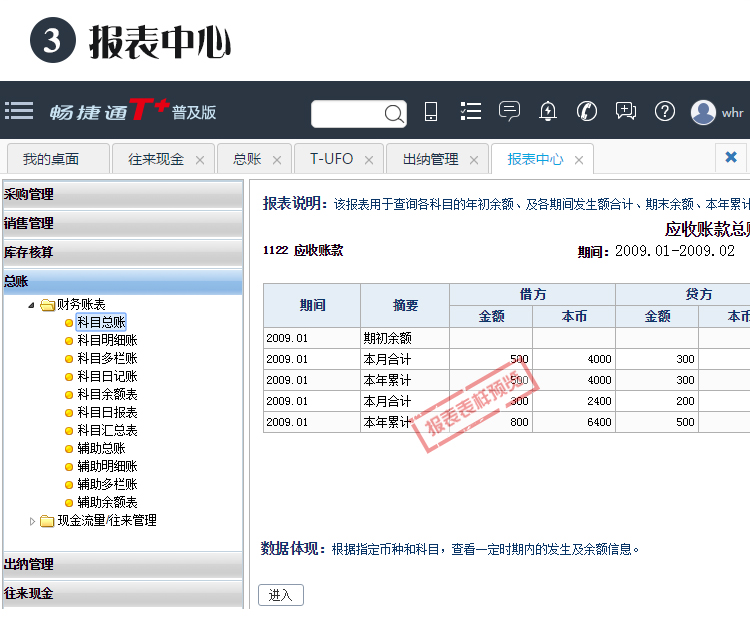Image resolution: width=750 pixels, height=622 pixels.
Task: Collapse the 总账 sidebar section
Action: pyautogui.click(x=123, y=281)
